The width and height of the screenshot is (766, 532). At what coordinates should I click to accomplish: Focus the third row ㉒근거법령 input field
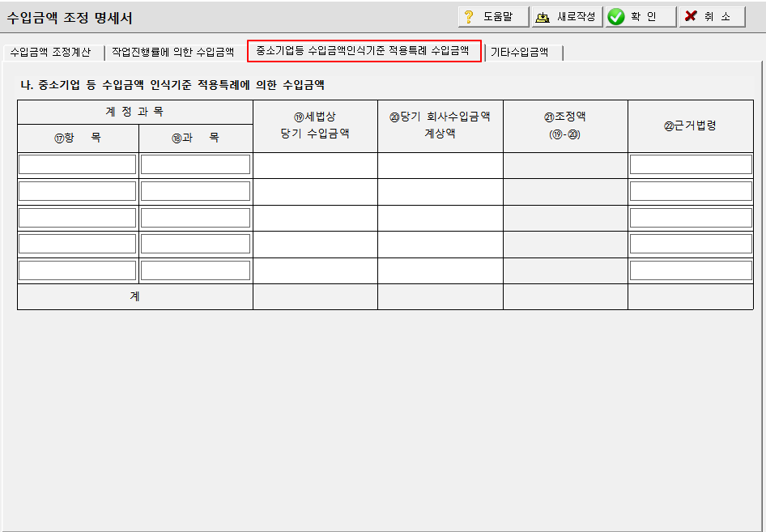[691, 218]
